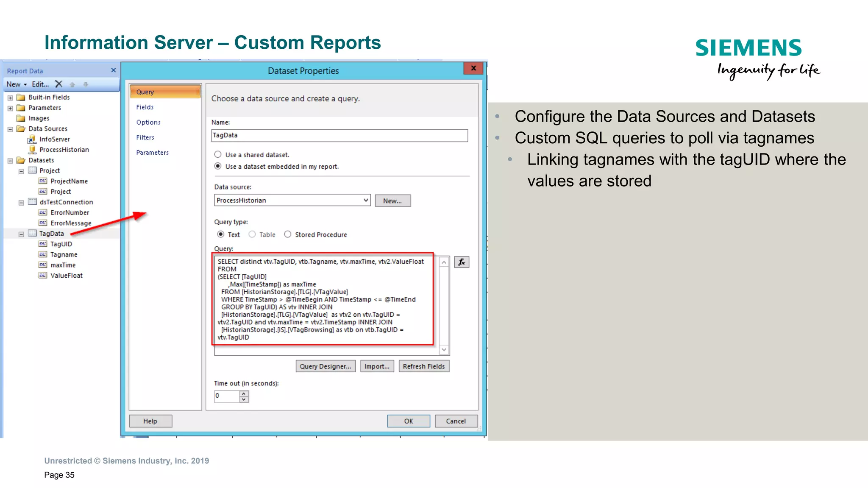
Task: Click the delete X icon in Report Data toolbar
Action: (x=59, y=84)
